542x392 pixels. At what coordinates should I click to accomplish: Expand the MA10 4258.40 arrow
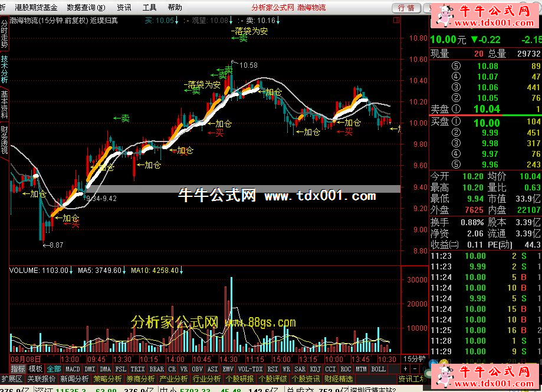pyautogui.click(x=181, y=271)
